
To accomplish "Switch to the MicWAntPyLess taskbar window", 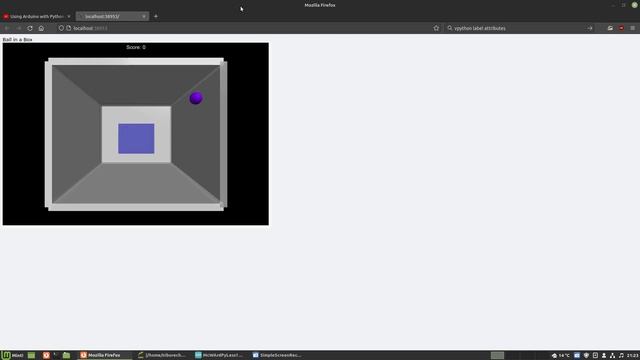I will tap(220, 355).
